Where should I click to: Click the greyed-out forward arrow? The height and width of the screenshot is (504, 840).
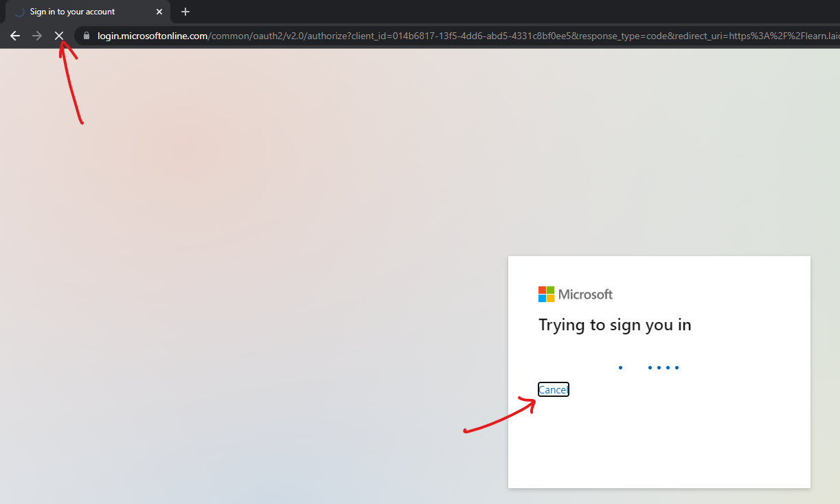click(37, 36)
